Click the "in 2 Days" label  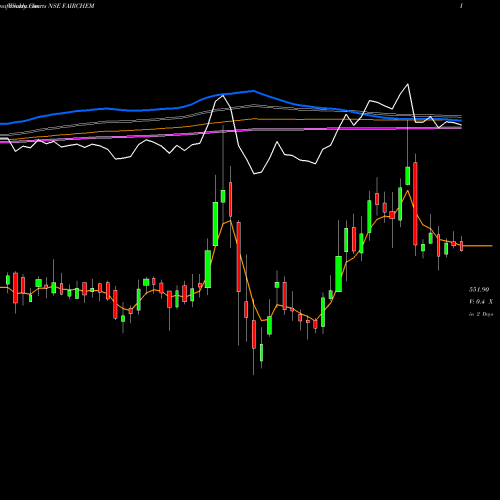point(481,314)
